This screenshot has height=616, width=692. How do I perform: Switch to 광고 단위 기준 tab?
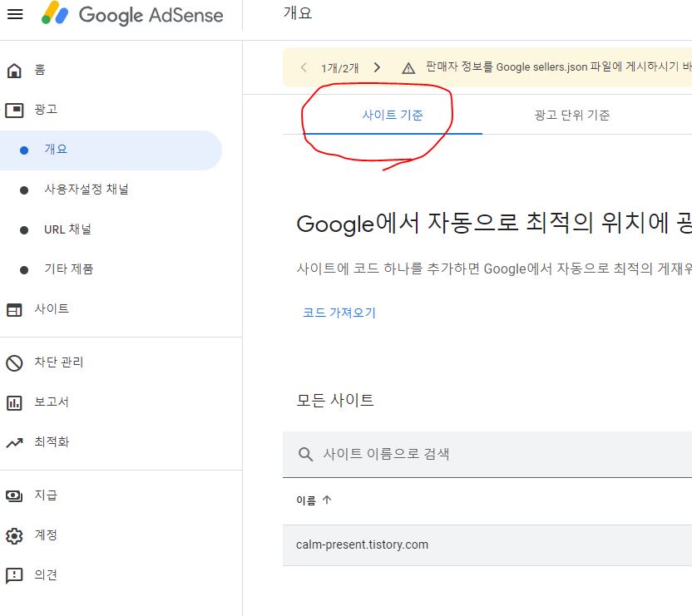click(x=572, y=116)
